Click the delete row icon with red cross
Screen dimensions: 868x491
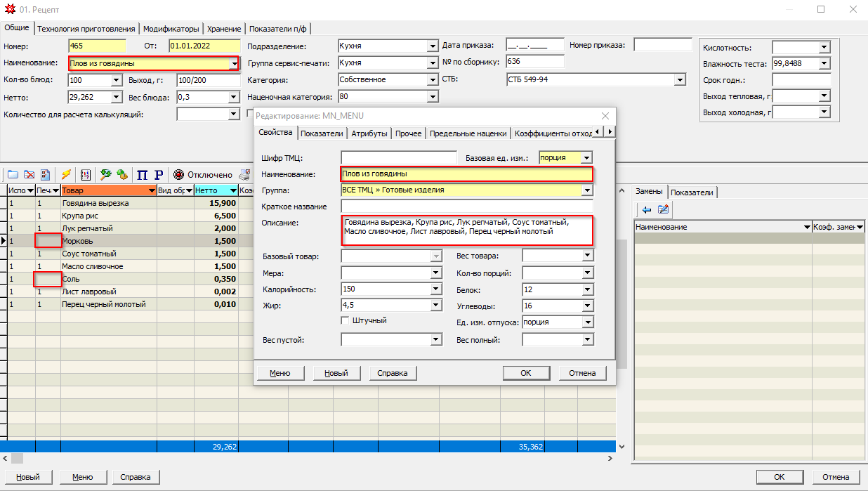[x=29, y=175]
